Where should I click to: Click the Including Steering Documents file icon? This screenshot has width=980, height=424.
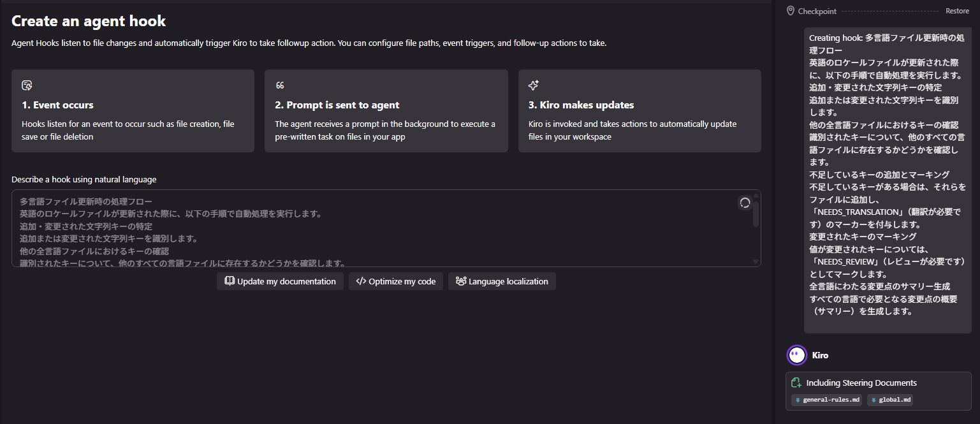point(796,383)
